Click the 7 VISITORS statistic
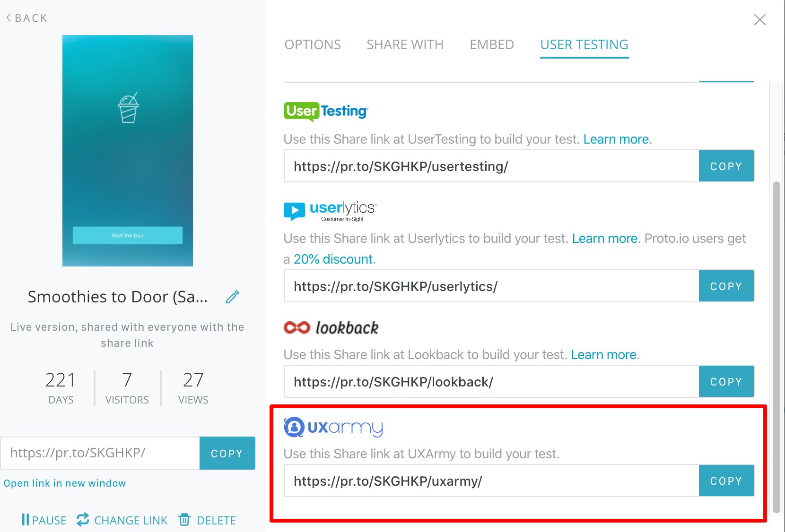Image resolution: width=785 pixels, height=532 pixels. pyautogui.click(x=127, y=388)
